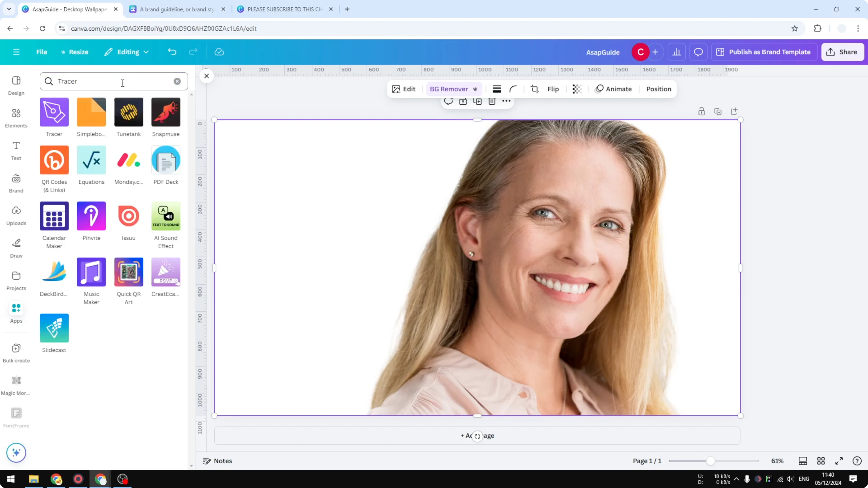Click Publish as Brand Template
This screenshot has height=488, width=868.
(764, 52)
